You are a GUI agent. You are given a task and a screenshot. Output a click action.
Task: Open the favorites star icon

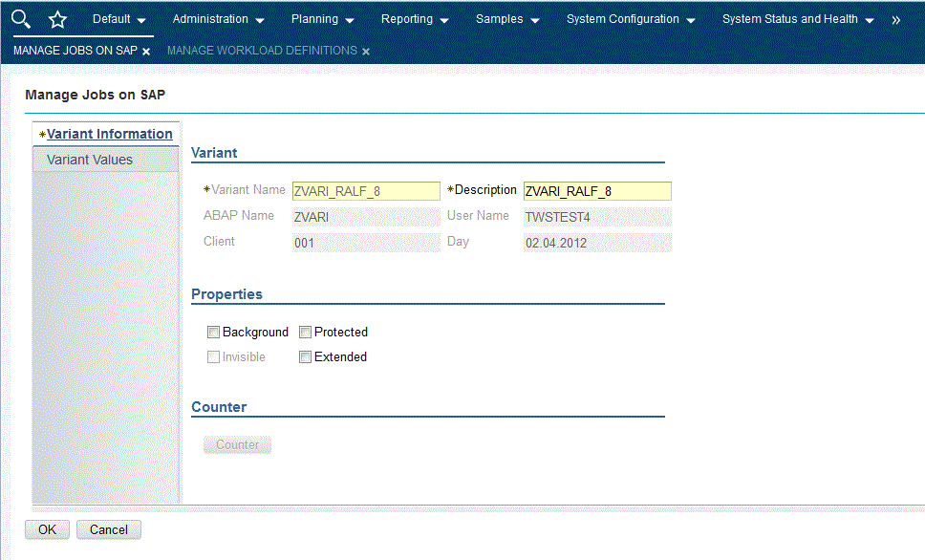[x=57, y=18]
